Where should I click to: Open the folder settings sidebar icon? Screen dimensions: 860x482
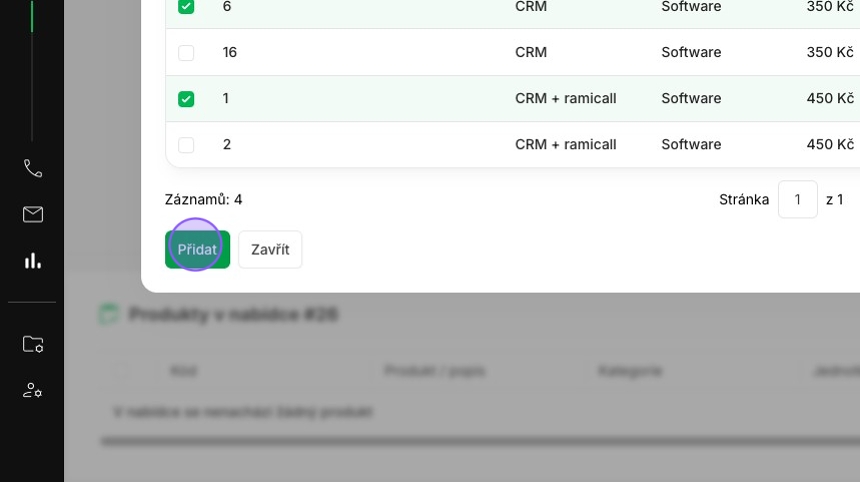[33, 344]
